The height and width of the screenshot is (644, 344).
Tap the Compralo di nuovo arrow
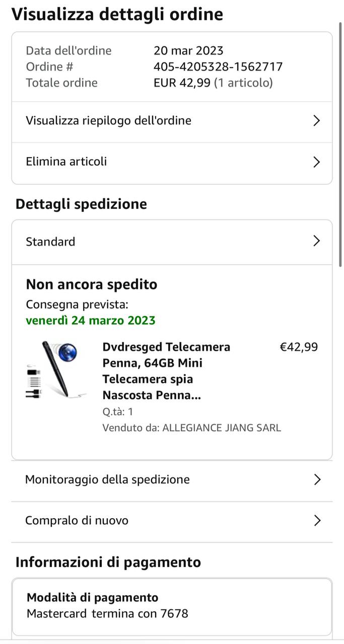click(x=317, y=520)
